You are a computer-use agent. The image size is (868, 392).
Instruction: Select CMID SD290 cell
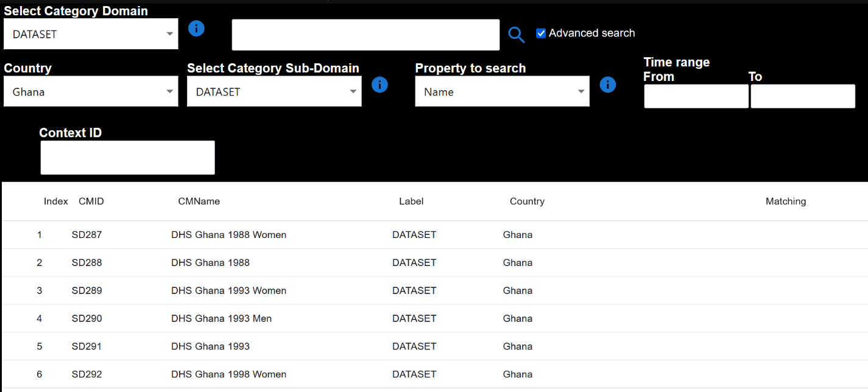[x=86, y=318]
